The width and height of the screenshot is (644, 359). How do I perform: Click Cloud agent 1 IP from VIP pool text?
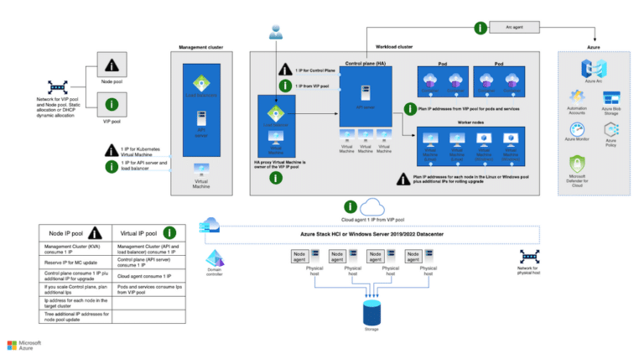click(x=372, y=220)
